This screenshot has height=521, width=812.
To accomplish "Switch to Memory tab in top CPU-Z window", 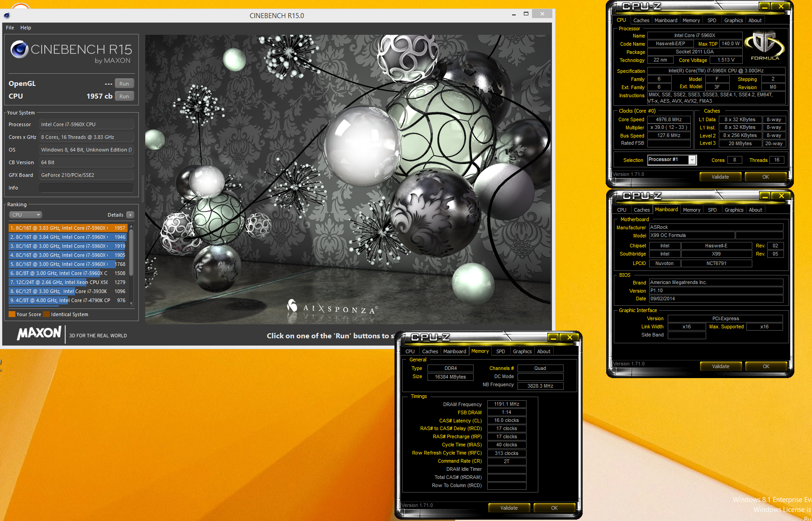I will pos(691,20).
